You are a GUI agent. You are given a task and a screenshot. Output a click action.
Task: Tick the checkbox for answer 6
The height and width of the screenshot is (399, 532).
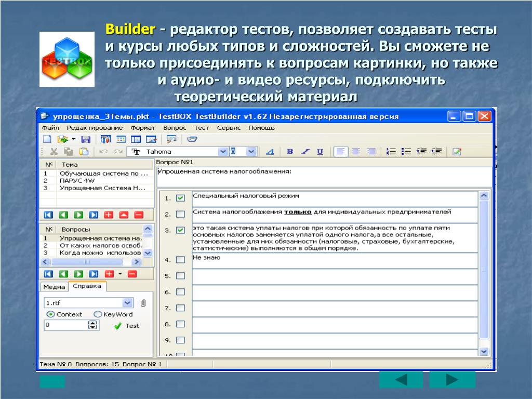click(x=180, y=292)
